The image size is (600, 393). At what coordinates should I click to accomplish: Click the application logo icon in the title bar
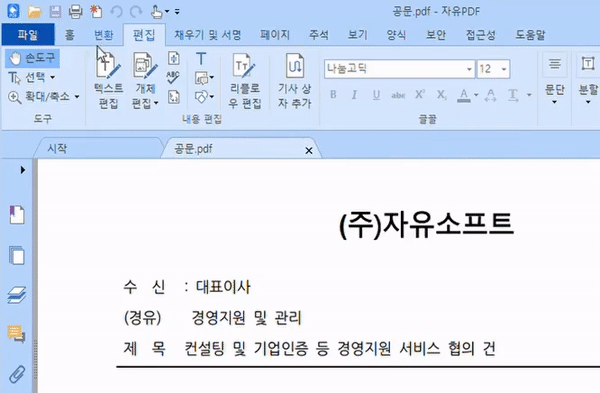click(13, 11)
